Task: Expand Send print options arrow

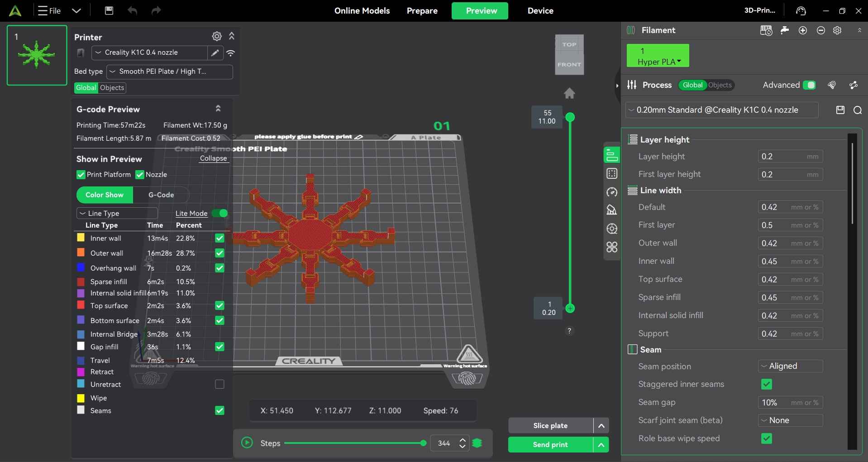Action: point(601,445)
